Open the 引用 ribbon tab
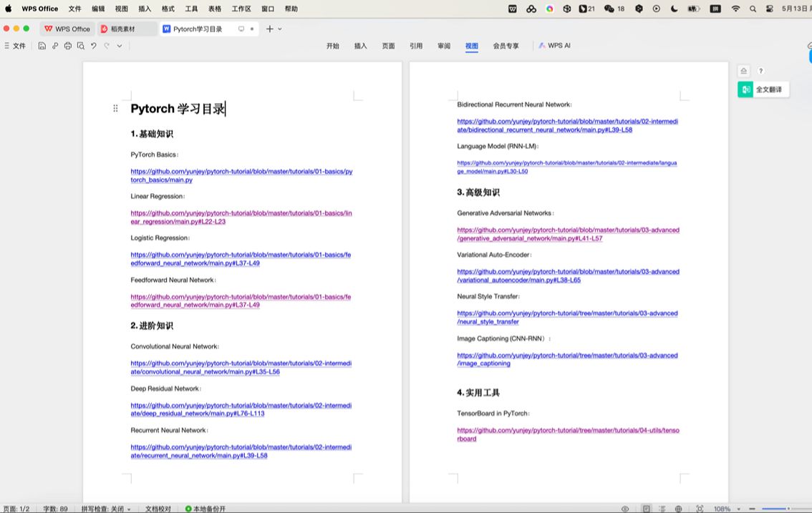The width and height of the screenshot is (812, 513). coord(416,46)
